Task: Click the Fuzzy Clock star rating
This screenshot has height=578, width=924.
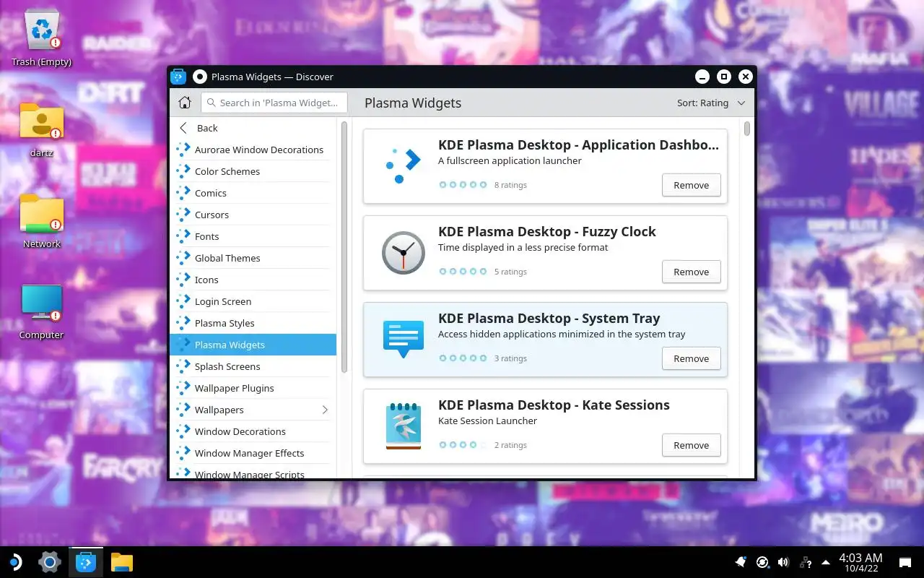Action: tap(463, 272)
